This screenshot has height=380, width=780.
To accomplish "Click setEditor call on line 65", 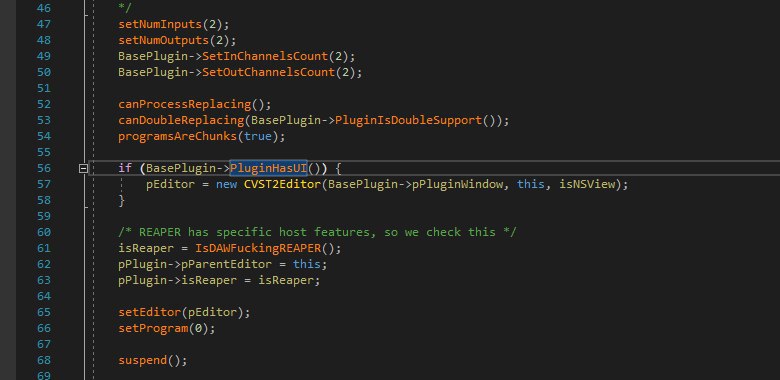I will click(x=150, y=312).
